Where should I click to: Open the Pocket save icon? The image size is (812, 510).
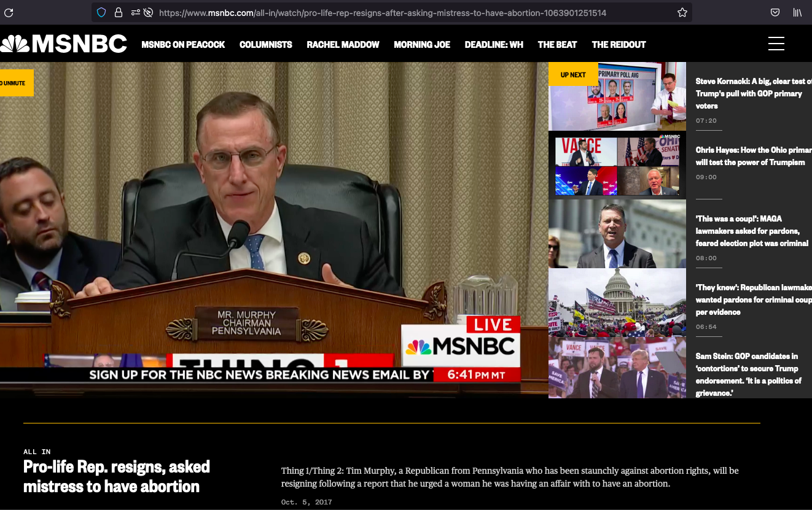pos(775,12)
